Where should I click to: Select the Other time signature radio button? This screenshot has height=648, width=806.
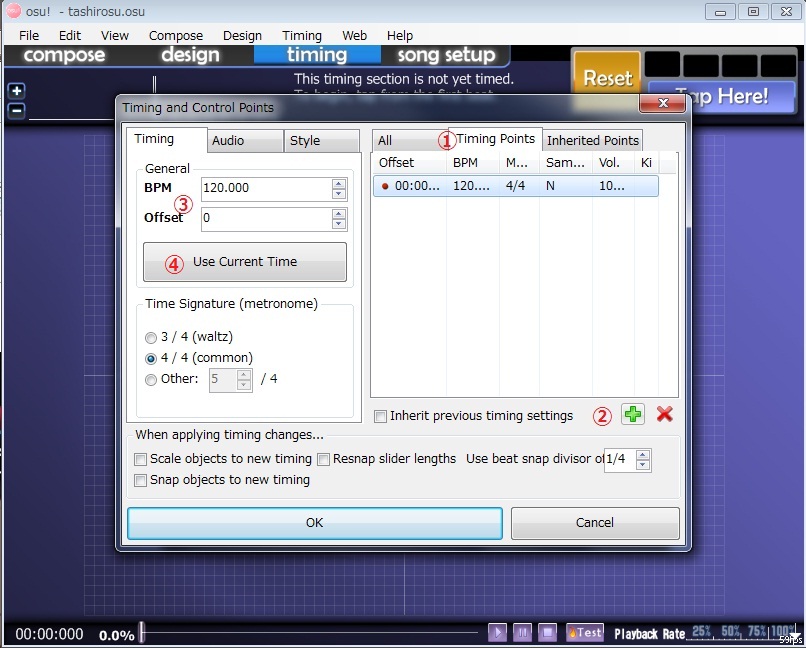(151, 380)
